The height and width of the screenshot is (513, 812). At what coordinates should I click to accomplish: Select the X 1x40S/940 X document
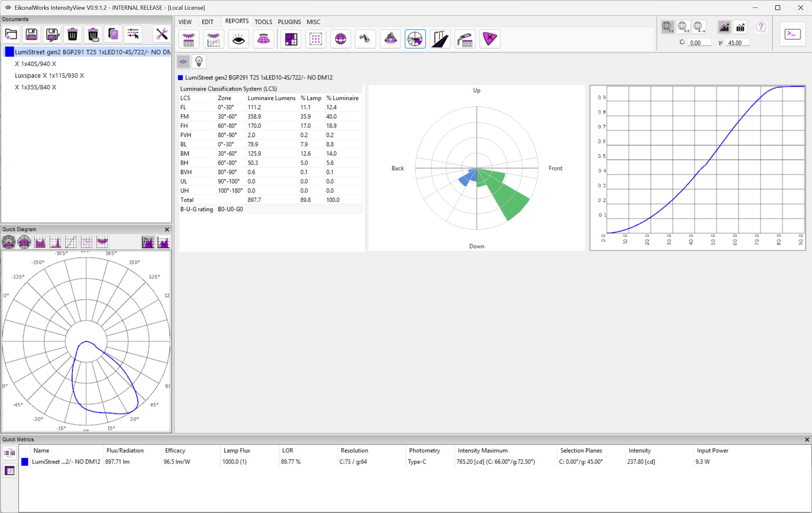coord(35,64)
